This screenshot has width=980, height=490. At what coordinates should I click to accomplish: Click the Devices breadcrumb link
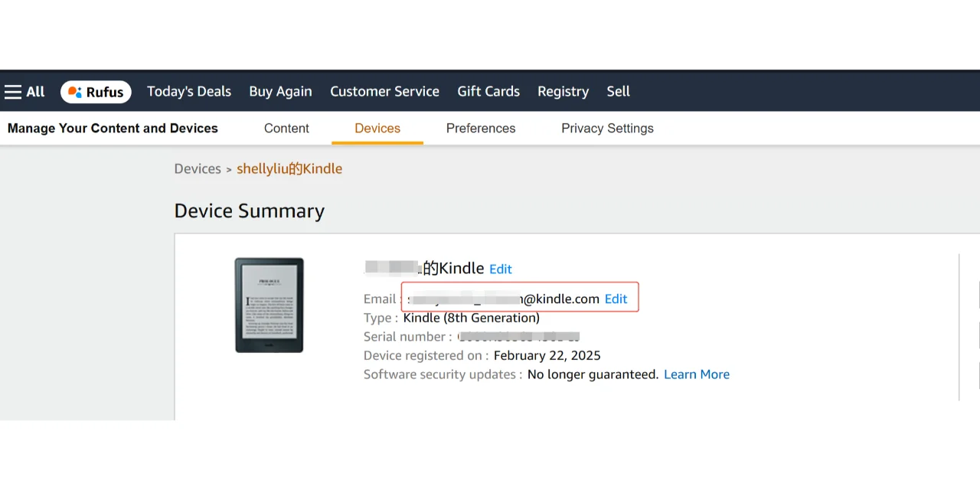click(x=198, y=169)
